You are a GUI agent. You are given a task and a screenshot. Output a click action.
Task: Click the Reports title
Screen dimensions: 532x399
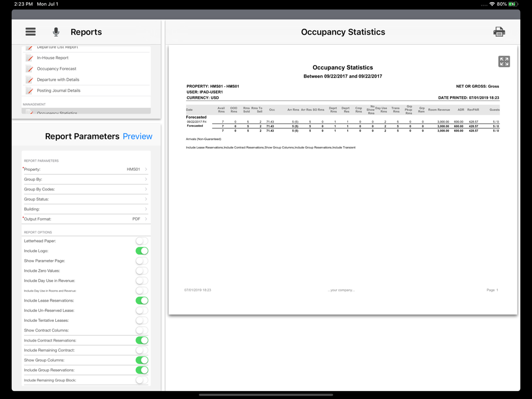click(86, 32)
